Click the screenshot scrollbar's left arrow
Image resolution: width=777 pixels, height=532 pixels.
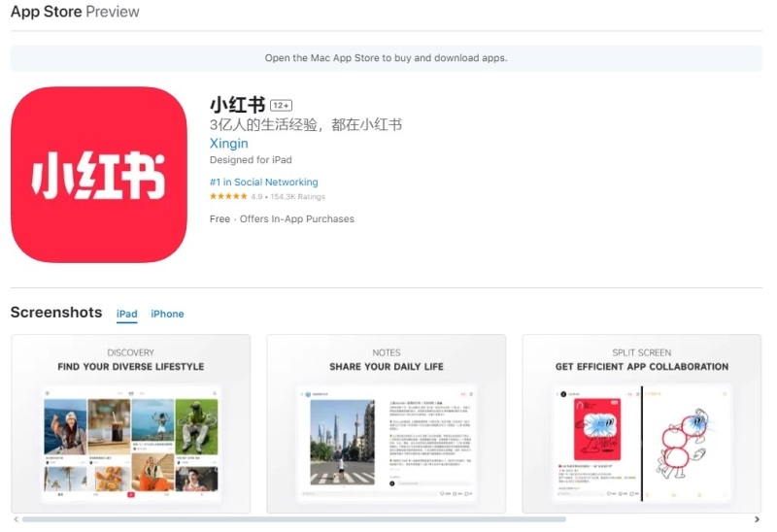point(16,520)
